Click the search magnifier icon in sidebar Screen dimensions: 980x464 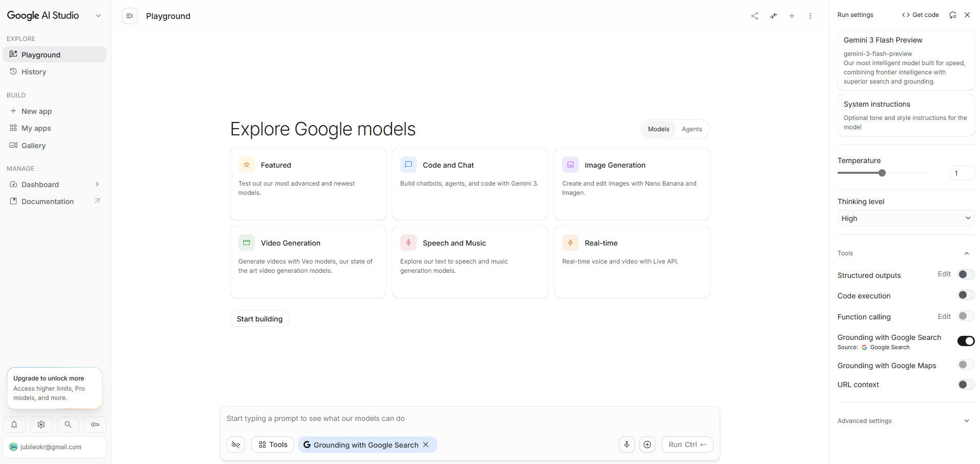click(68, 425)
